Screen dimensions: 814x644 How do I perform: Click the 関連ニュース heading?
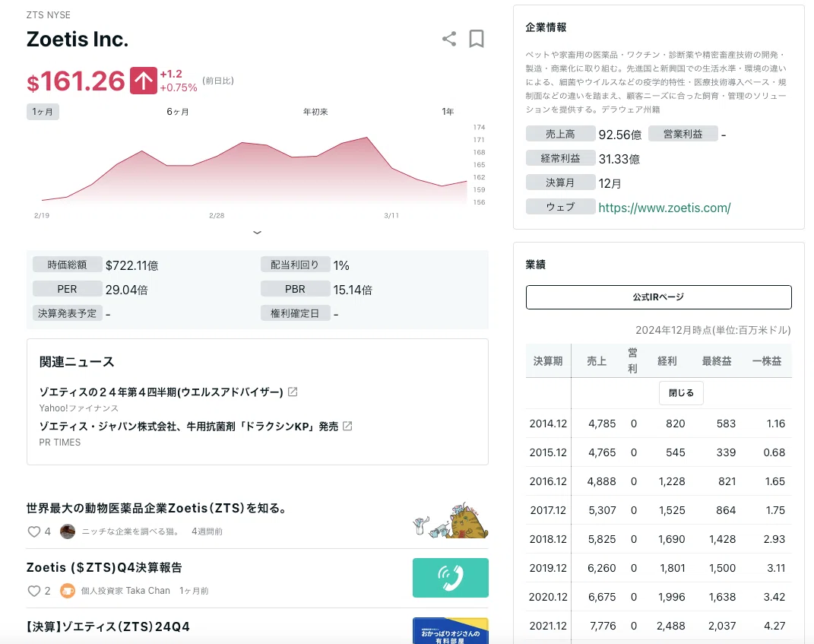77,362
